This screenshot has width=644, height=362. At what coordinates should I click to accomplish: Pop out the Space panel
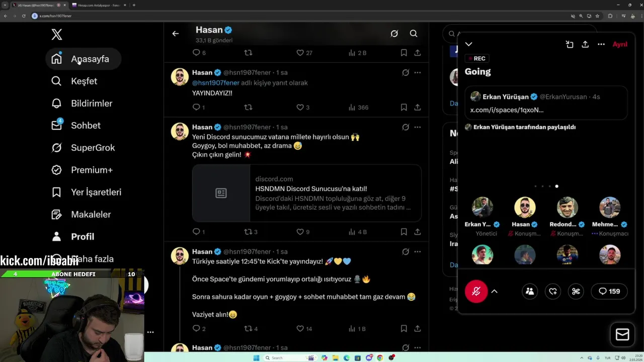(570, 44)
